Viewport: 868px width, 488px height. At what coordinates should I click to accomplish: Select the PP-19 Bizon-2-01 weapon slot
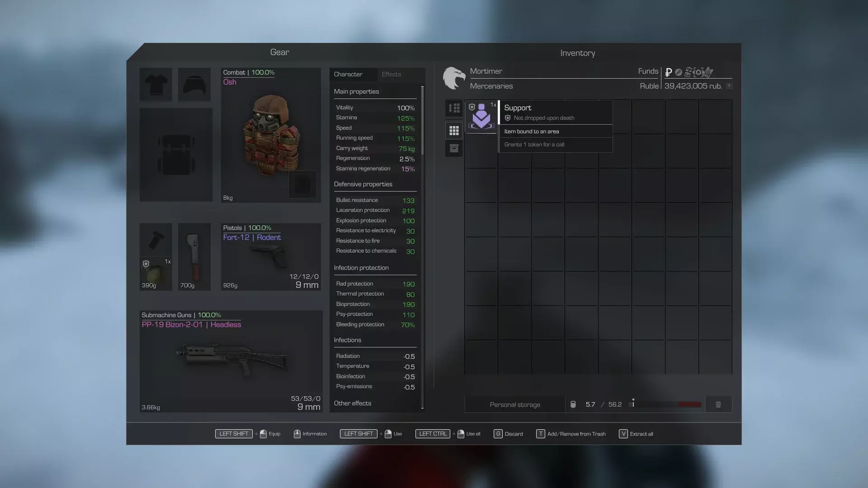tap(231, 361)
